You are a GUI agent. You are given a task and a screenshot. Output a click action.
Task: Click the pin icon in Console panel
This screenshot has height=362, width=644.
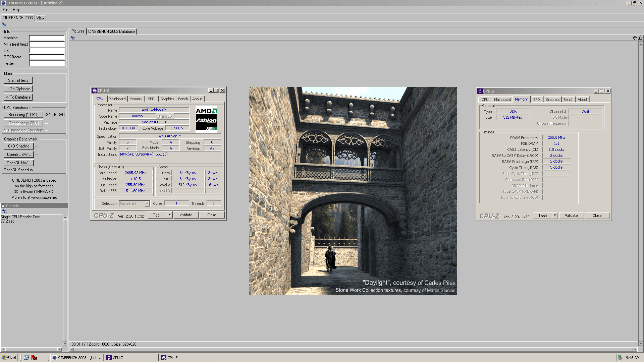(4, 211)
